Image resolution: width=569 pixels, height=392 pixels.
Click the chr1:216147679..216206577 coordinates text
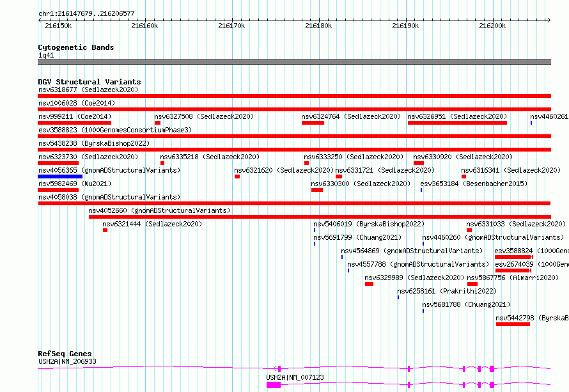coord(86,14)
